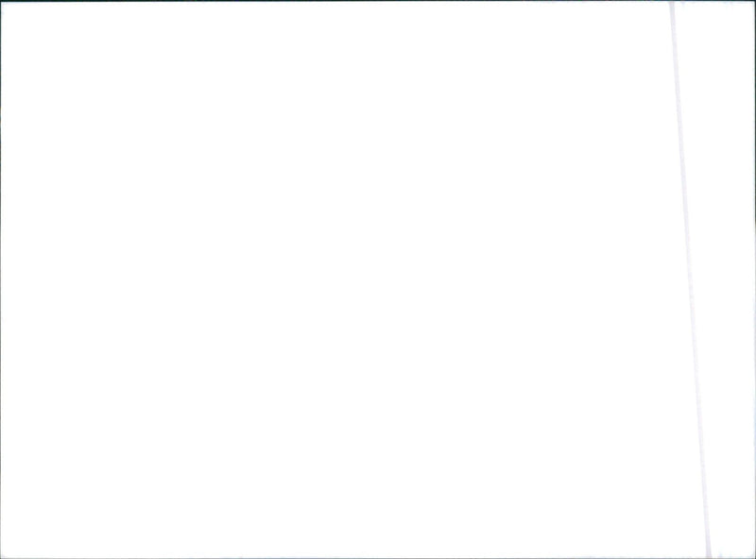Click the top-left corner of the frame
The height and width of the screenshot is (559, 756).
click(1, 1)
